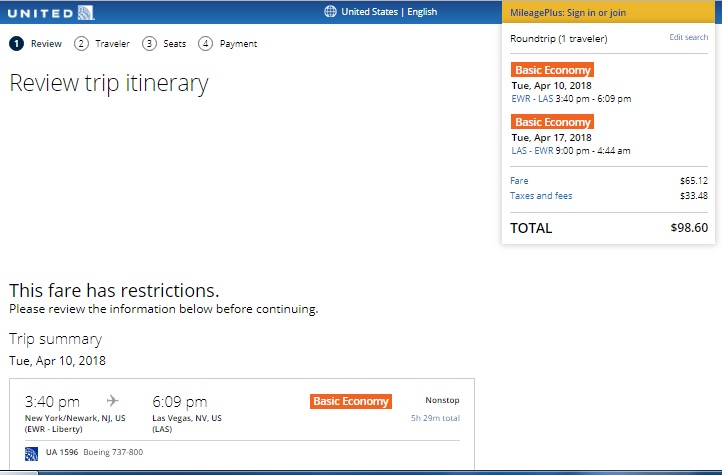Click the Boeing 737-800 aircraft text
The image size is (722, 475).
pyautogui.click(x=113, y=452)
